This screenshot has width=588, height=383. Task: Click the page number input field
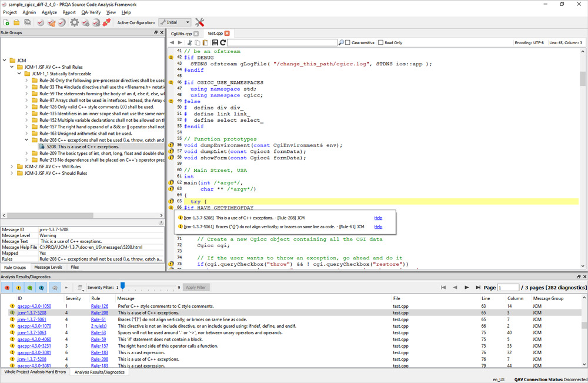[x=508, y=288]
